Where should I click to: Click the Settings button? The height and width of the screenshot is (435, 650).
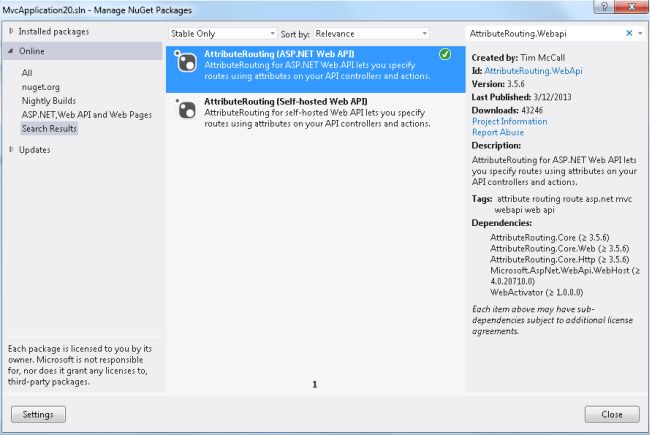coord(38,414)
